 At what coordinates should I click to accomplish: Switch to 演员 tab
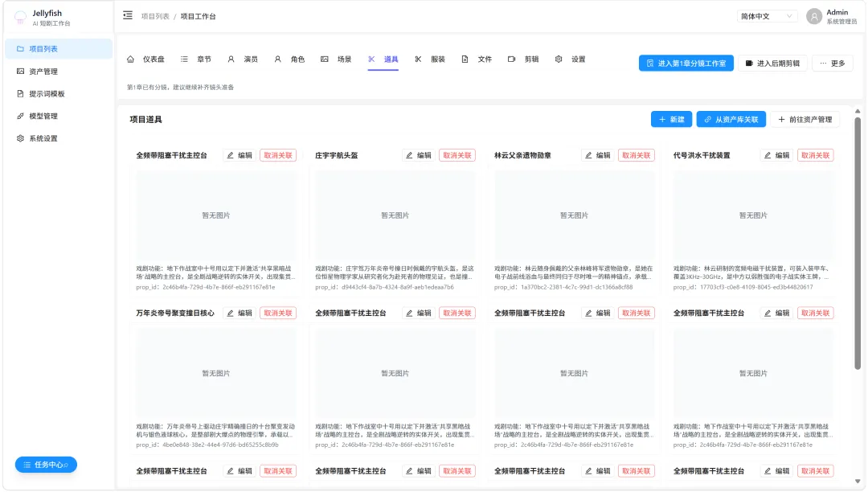point(243,59)
